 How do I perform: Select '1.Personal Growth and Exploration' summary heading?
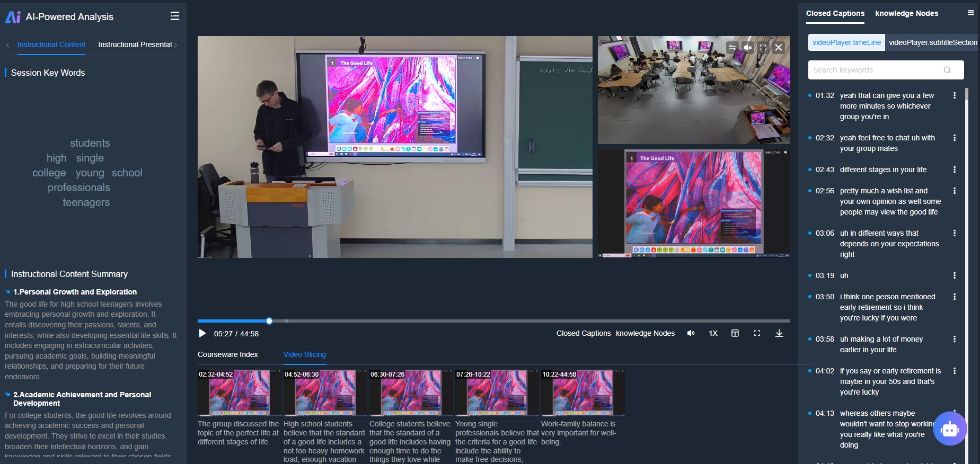point(75,292)
